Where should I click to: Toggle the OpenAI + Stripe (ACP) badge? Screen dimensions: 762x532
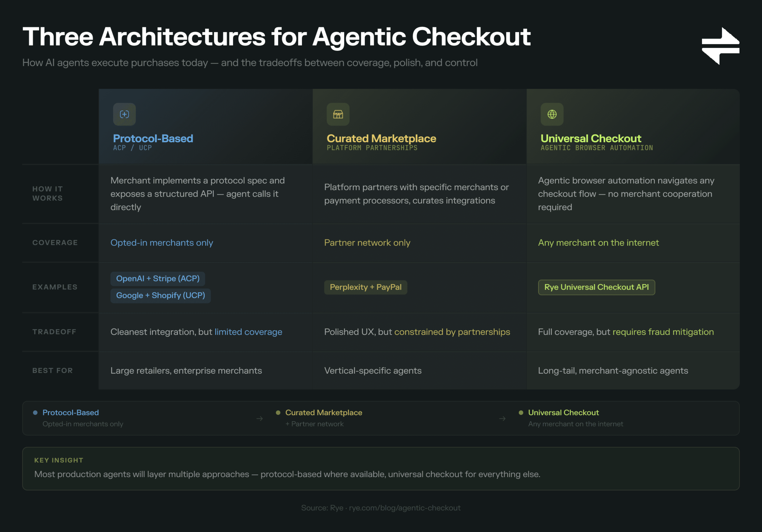[x=158, y=278]
